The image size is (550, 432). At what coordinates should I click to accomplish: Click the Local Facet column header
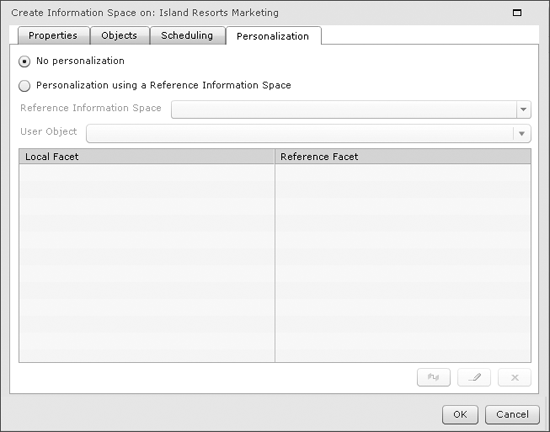point(147,156)
